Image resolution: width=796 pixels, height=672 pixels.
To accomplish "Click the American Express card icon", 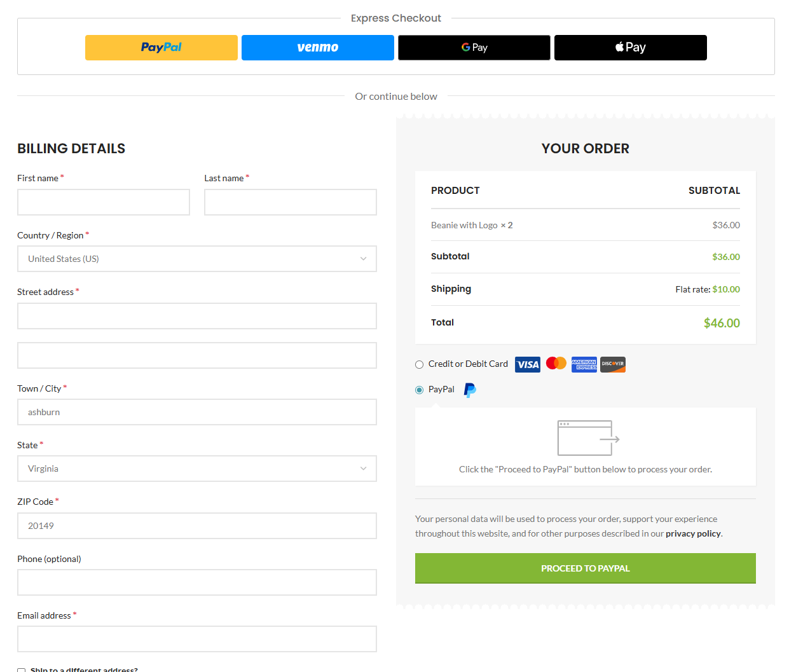I will 584,364.
